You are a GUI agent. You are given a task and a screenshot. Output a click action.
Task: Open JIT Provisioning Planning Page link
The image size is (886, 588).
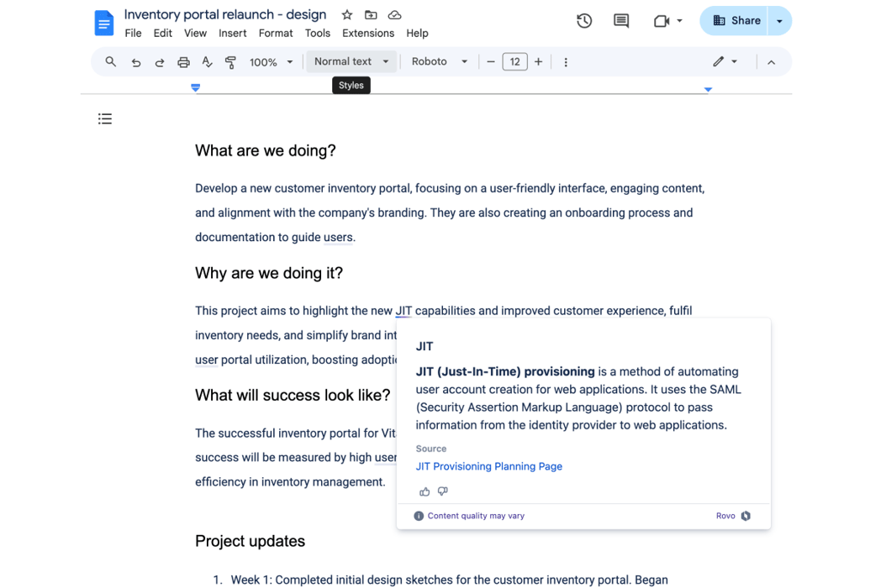click(488, 466)
